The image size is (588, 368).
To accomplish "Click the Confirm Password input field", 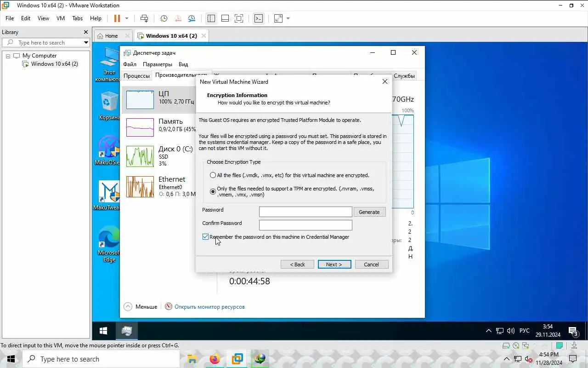I will (x=305, y=225).
